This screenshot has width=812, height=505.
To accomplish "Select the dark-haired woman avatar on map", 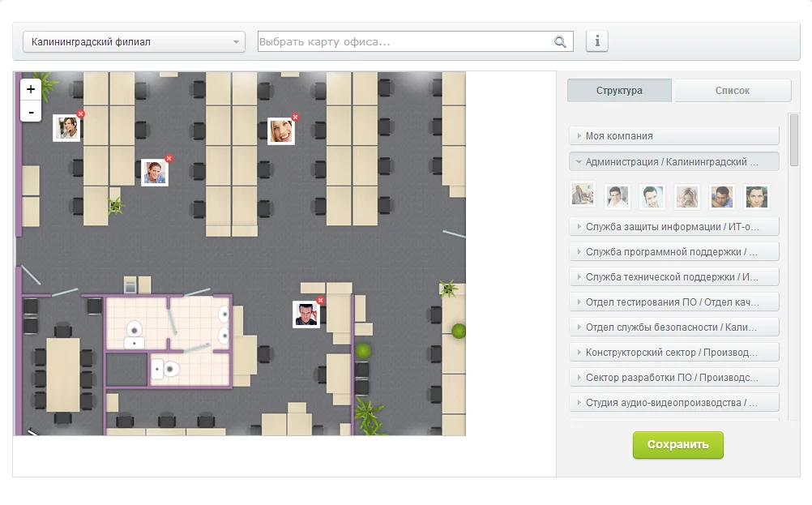I will 154,173.
